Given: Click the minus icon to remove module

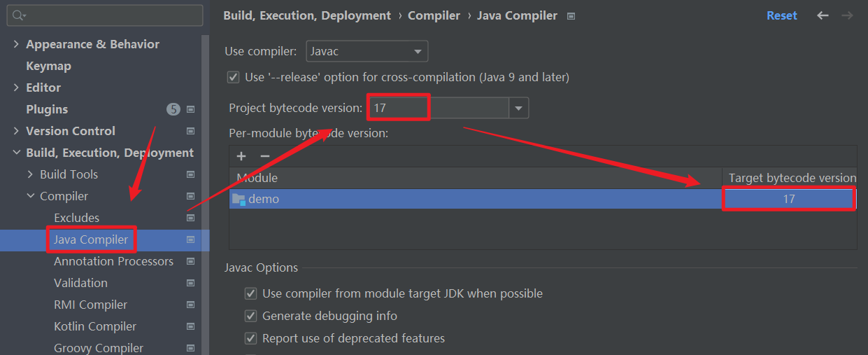Looking at the screenshot, I should tap(264, 157).
